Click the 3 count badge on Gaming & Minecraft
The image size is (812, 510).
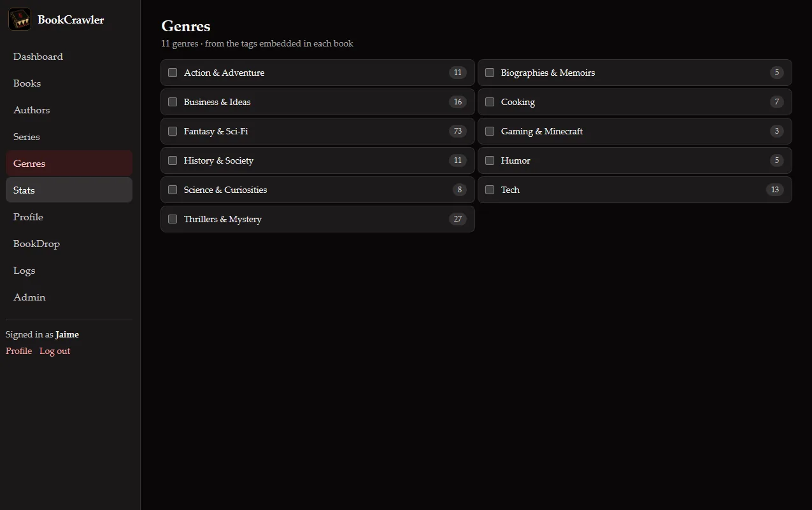[x=777, y=131]
